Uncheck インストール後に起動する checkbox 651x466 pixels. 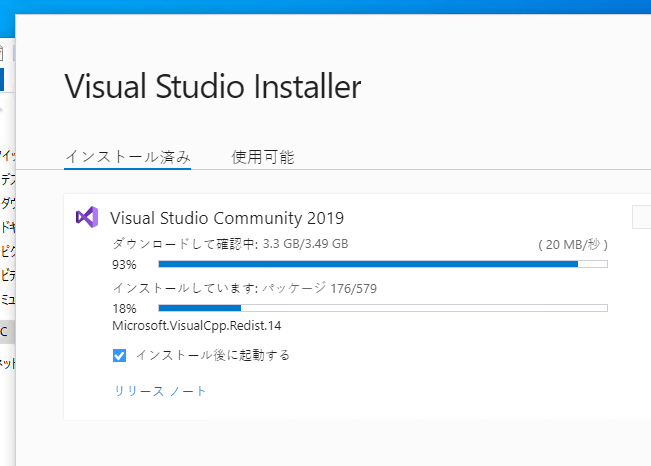click(x=120, y=356)
